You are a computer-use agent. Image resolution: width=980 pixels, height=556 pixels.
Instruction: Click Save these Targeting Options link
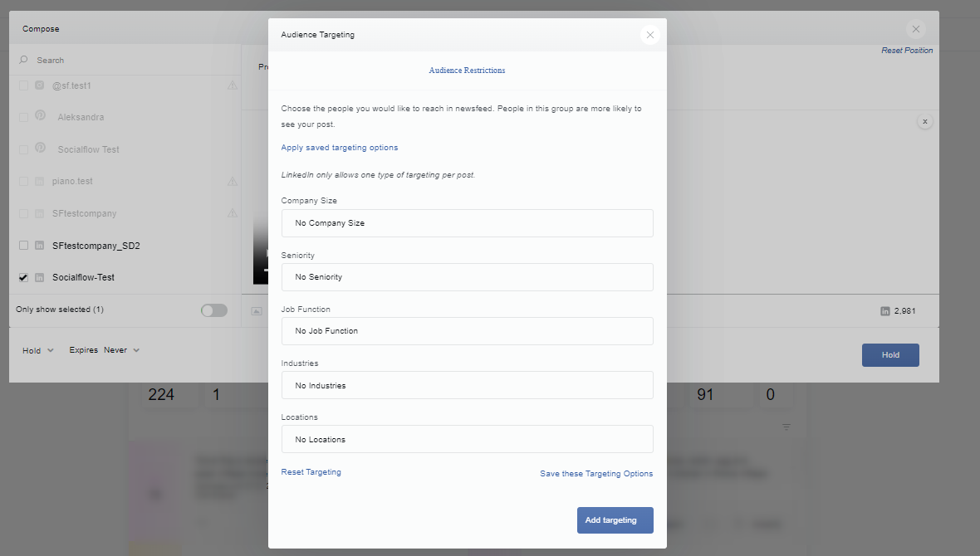[596, 474]
